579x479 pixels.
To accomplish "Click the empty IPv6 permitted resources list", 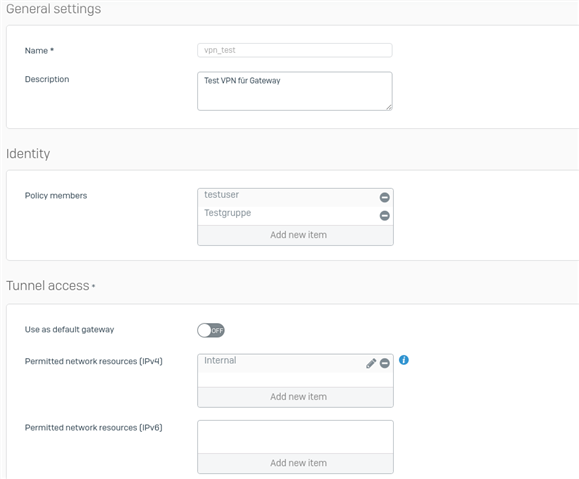I will tap(295, 437).
